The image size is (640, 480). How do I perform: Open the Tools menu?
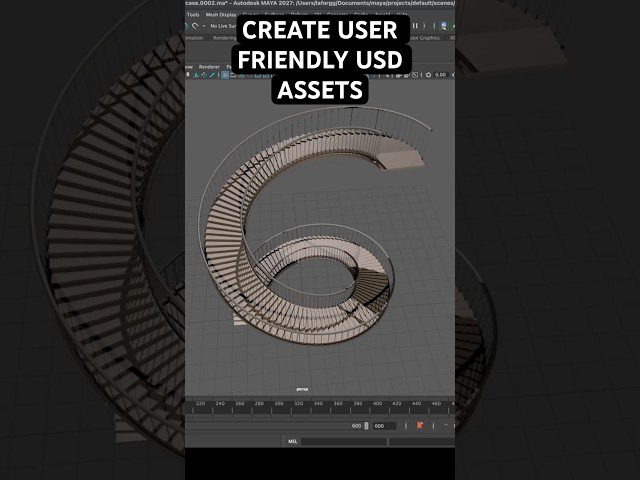coord(193,15)
